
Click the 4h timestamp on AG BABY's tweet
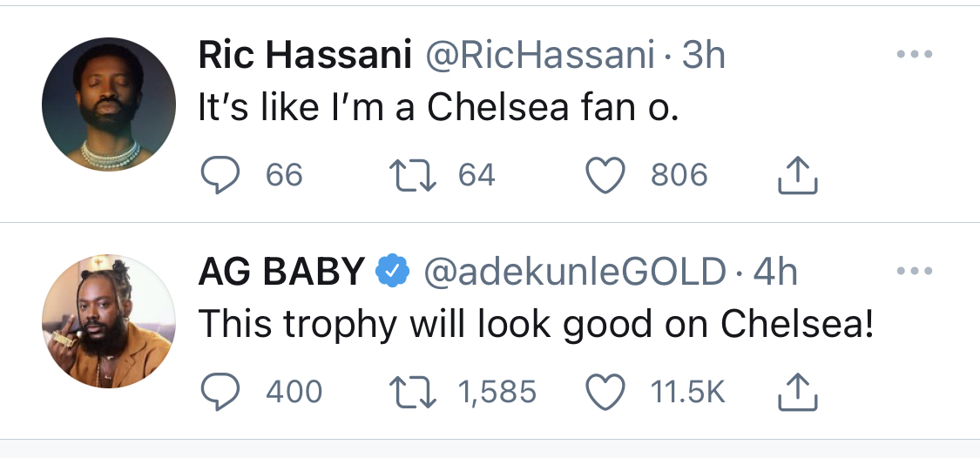tap(775, 273)
